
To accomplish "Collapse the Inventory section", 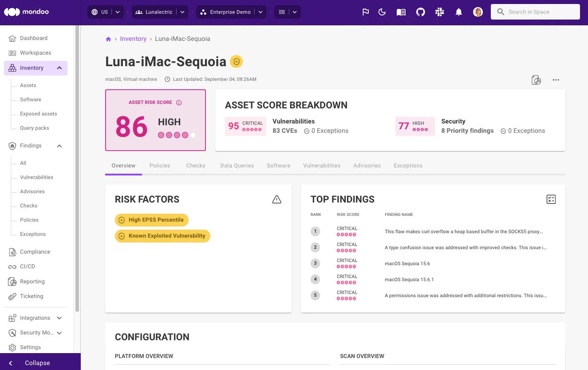I will (x=59, y=68).
